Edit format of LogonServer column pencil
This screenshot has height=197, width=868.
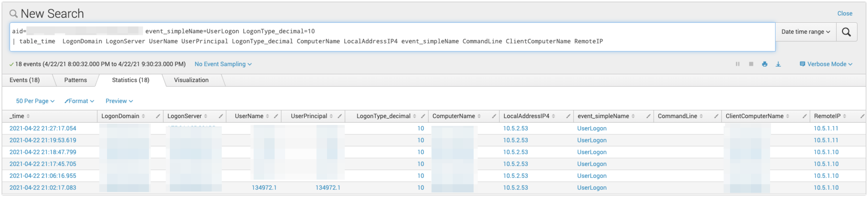[x=221, y=116]
